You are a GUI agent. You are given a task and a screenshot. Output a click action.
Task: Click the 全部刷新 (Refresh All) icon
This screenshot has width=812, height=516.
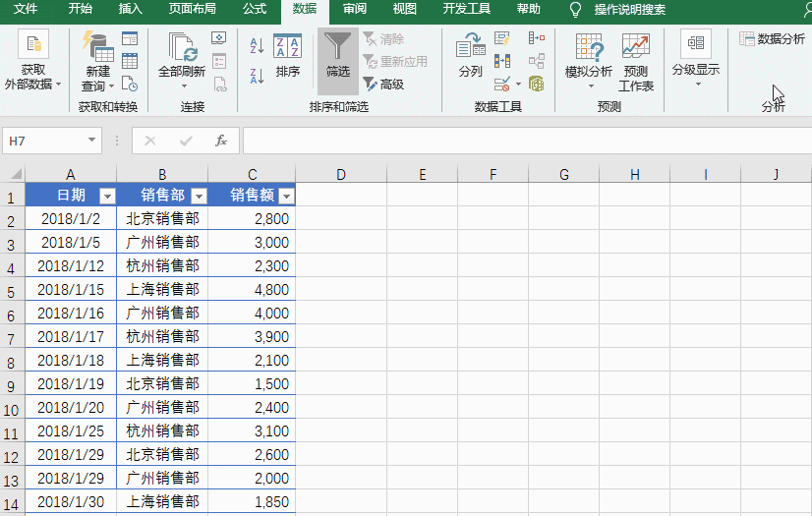click(182, 47)
